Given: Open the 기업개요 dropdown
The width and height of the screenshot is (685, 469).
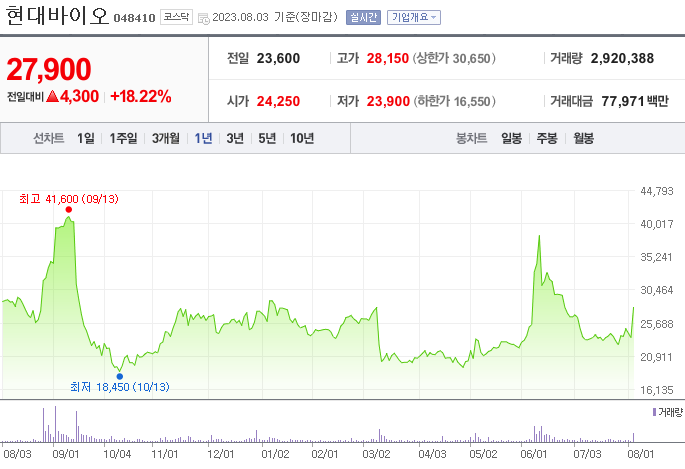Looking at the screenshot, I should point(414,17).
